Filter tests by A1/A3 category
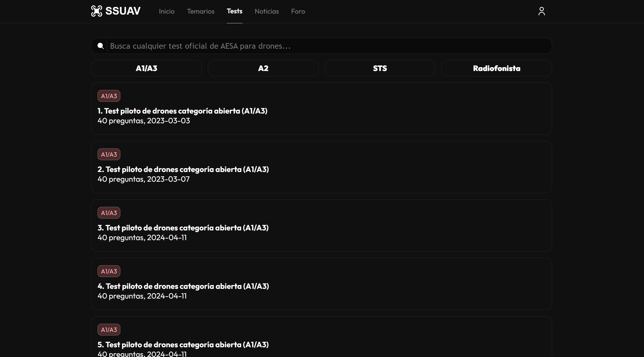The image size is (644, 357). 146,68
